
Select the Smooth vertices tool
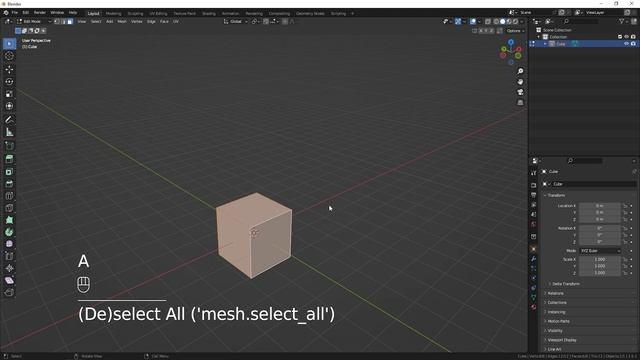(x=9, y=244)
